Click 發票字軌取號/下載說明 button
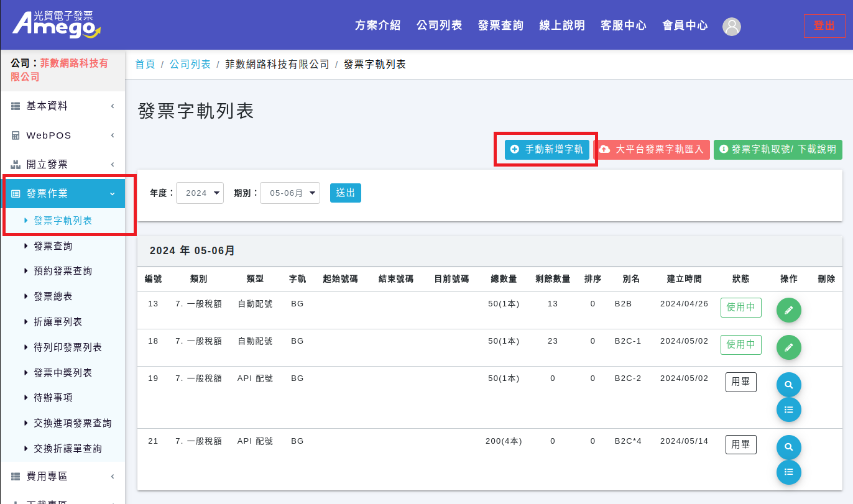Screen dimensions: 853x504 click(x=778, y=149)
